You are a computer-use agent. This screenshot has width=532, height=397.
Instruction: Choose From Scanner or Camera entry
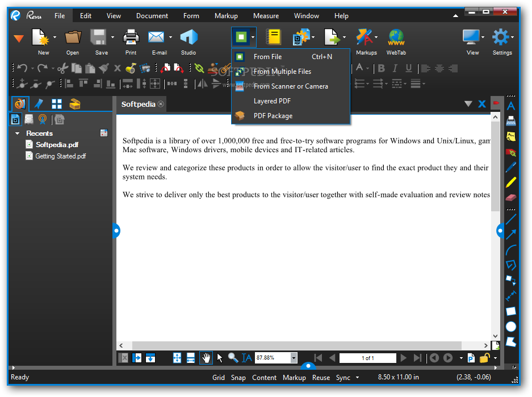(x=291, y=86)
